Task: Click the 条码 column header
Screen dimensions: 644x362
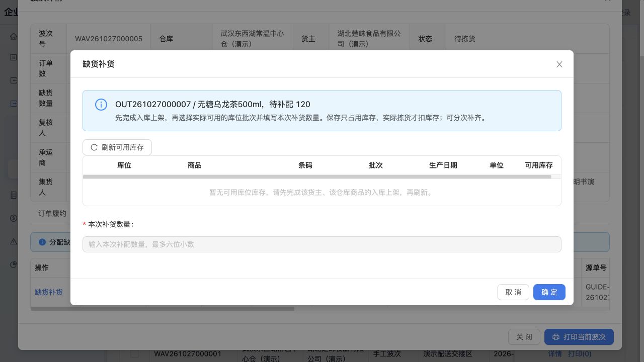Action: click(305, 165)
